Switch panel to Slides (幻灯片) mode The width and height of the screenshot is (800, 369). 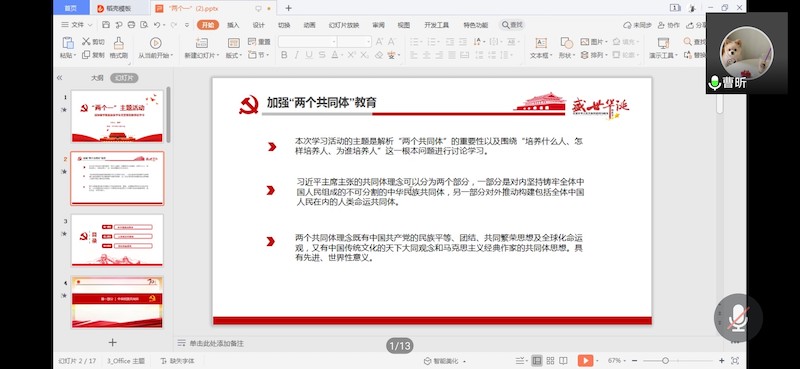pos(124,78)
